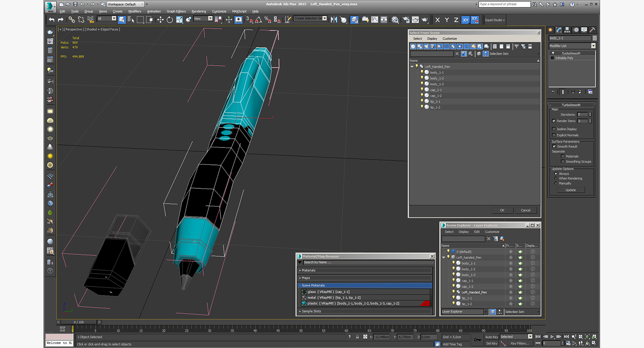Toggle the selection lock padlock in status bar

[357, 337]
